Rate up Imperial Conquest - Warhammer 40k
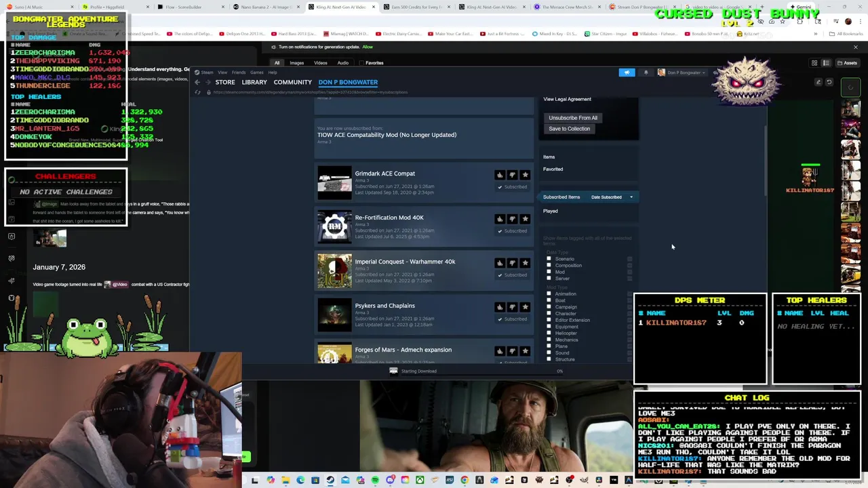This screenshot has height=488, width=868. pyautogui.click(x=500, y=263)
